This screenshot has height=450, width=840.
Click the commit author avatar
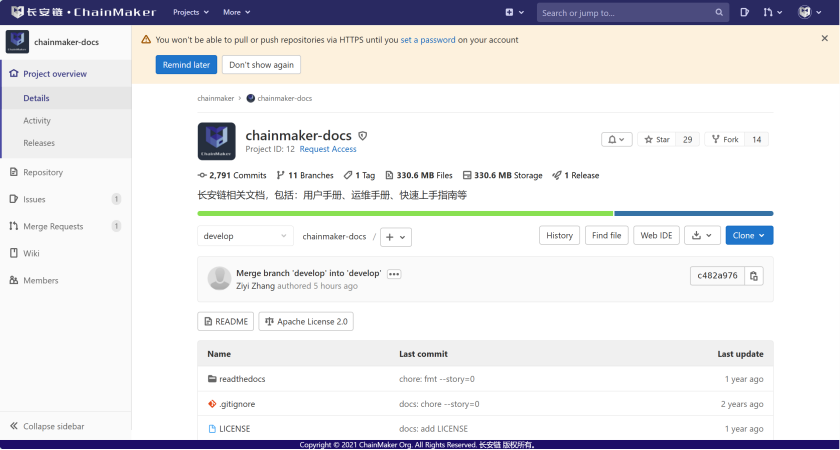(219, 279)
